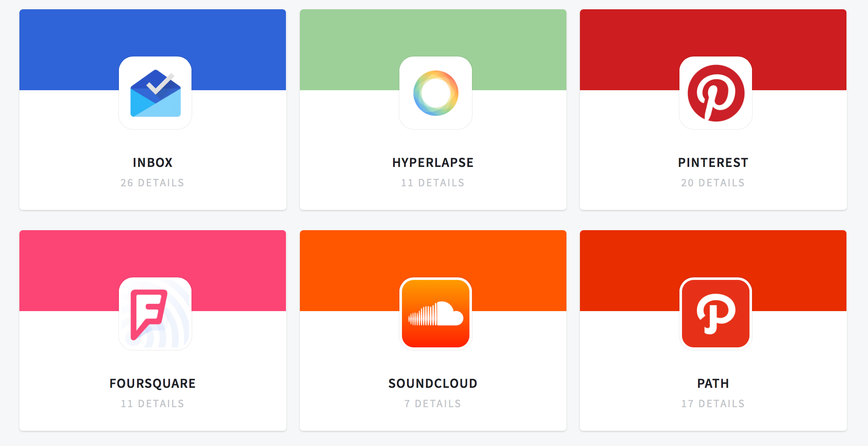View the 7 Details under SoundCloud
This screenshot has height=446, width=868.
pyautogui.click(x=433, y=404)
